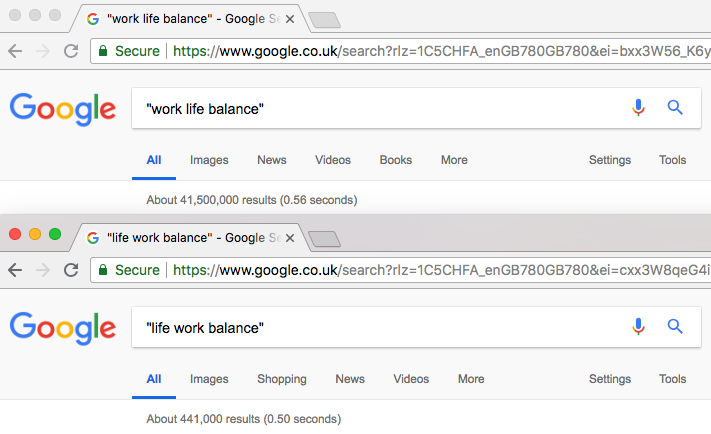Click the microphone icon in "work life balance" search

click(x=638, y=107)
